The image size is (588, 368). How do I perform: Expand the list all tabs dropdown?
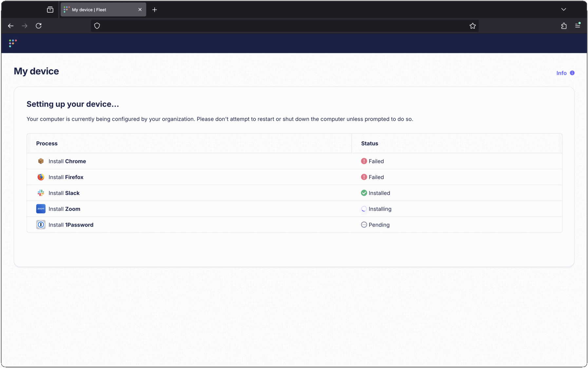563,10
